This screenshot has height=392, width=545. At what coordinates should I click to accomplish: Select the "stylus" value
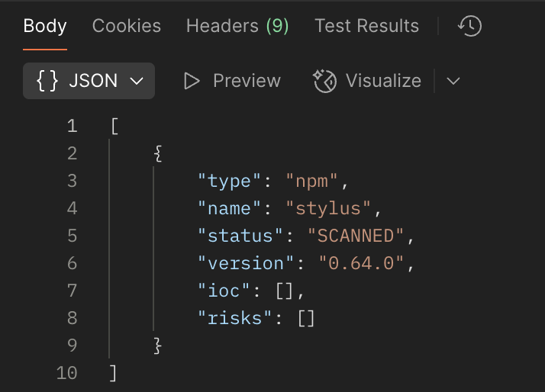pos(328,208)
